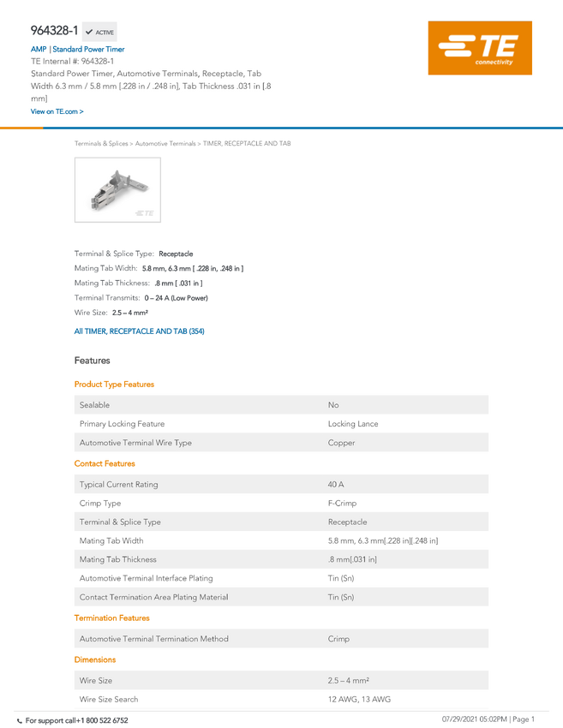Follow the View on TE.com link
Viewport: 563px width, 728px height.
point(57,111)
